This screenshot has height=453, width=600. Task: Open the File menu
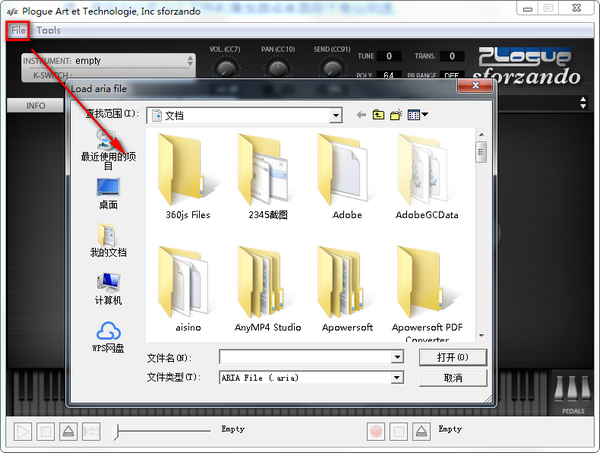[x=18, y=31]
